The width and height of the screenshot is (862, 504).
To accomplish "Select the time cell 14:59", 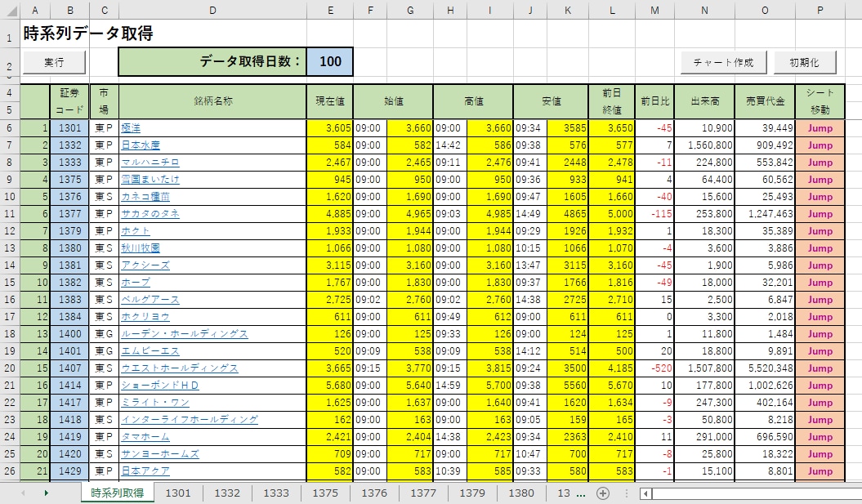I will (x=449, y=386).
